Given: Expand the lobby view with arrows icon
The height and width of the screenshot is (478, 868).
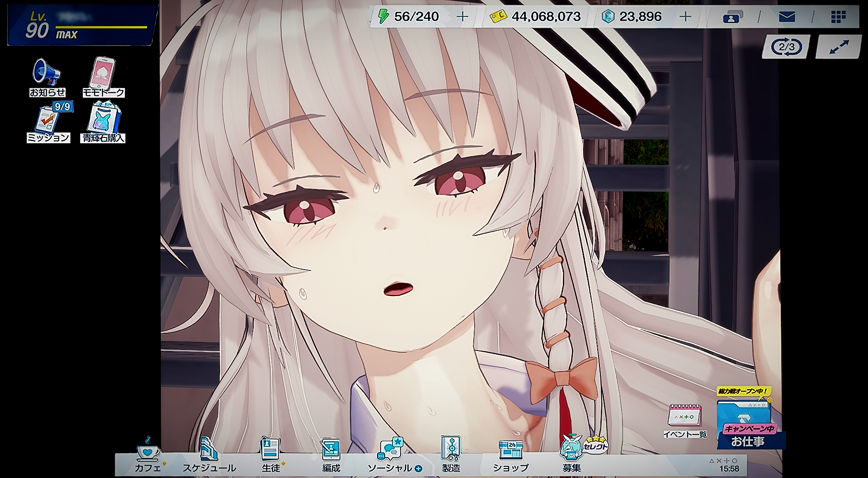Looking at the screenshot, I should [839, 47].
